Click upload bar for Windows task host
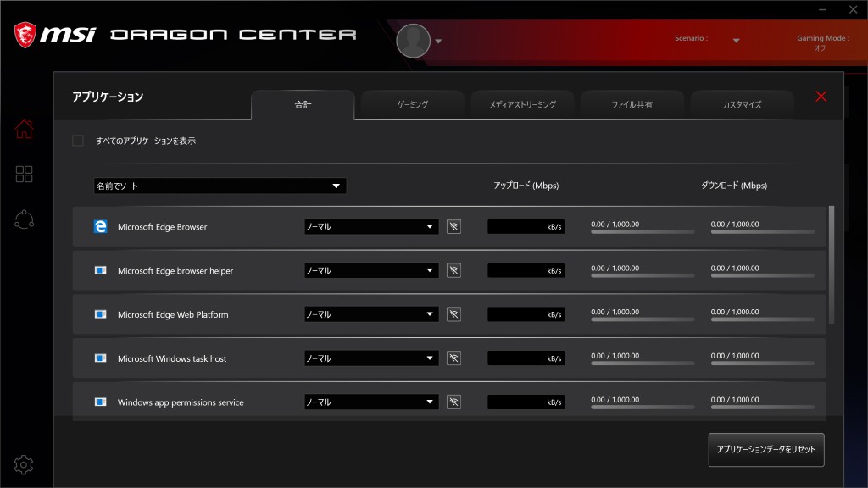Viewport: 868px width, 488px height. tap(643, 363)
